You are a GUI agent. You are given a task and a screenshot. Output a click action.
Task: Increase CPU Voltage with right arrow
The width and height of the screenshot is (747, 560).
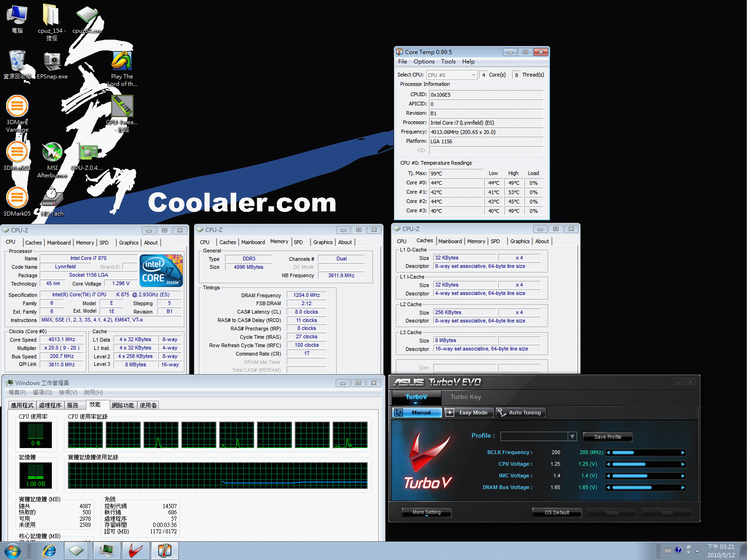[x=683, y=464]
